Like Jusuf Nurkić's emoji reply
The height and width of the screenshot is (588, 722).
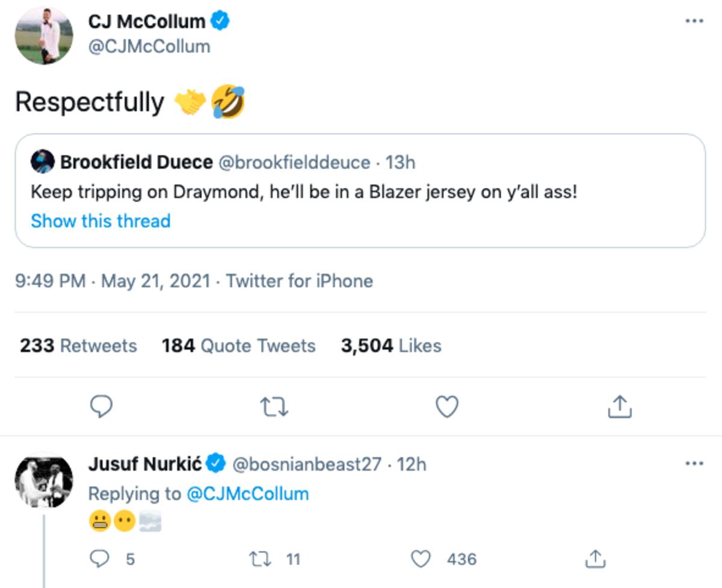click(420, 559)
